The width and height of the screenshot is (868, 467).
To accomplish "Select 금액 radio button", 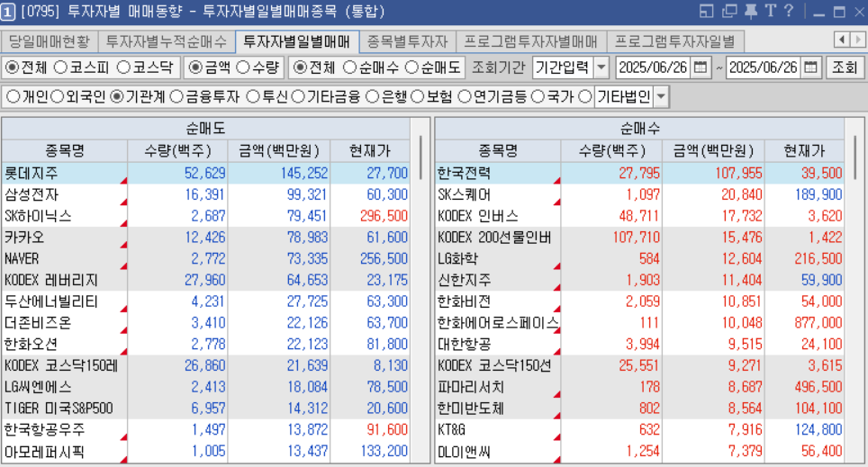I will click(194, 67).
